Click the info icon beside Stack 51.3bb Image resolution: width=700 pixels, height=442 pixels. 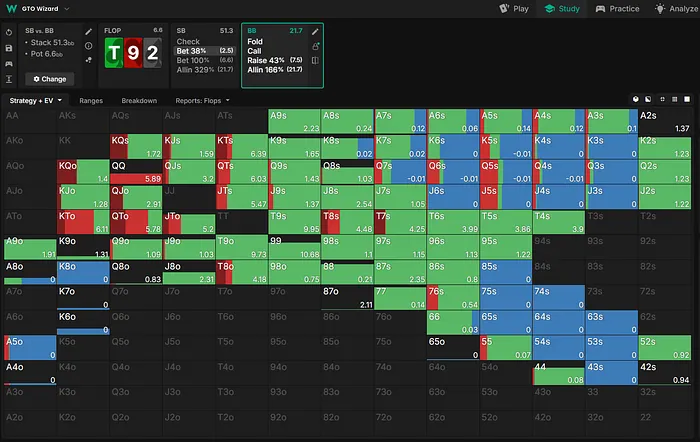click(88, 46)
